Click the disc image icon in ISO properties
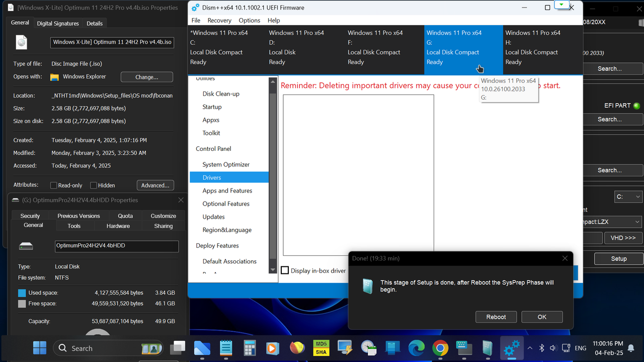The width and height of the screenshot is (644, 362). (21, 42)
